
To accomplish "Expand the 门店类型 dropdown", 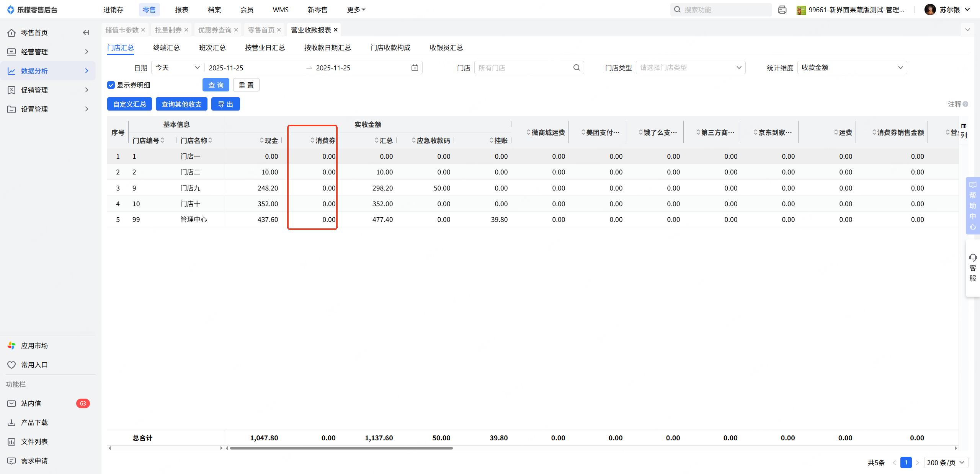I will pyautogui.click(x=690, y=68).
